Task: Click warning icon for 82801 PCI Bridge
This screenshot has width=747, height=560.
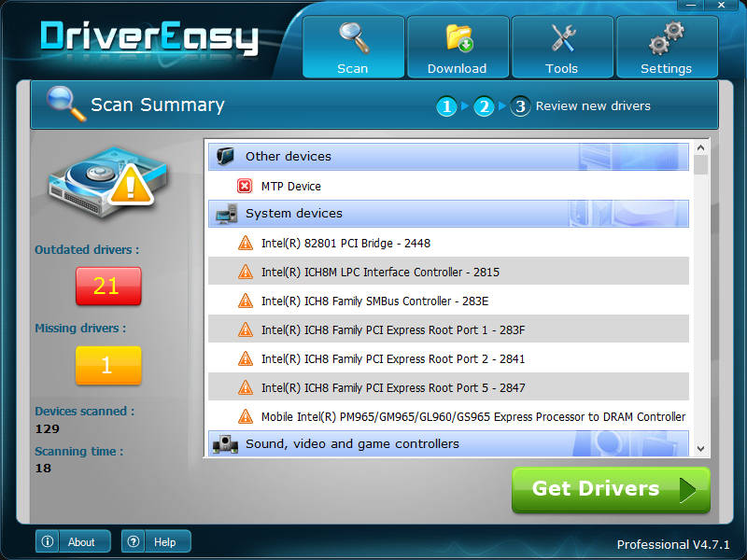Action: (246, 243)
